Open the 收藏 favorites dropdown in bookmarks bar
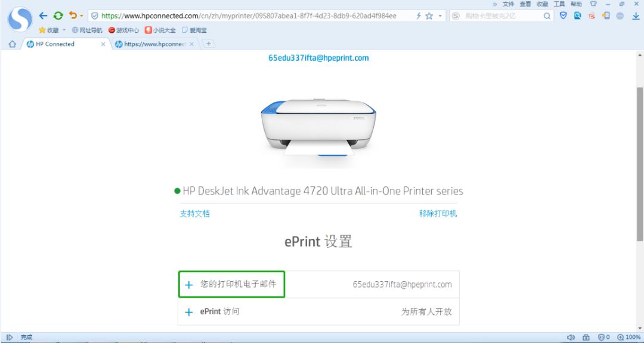The width and height of the screenshot is (644, 343). [52, 30]
